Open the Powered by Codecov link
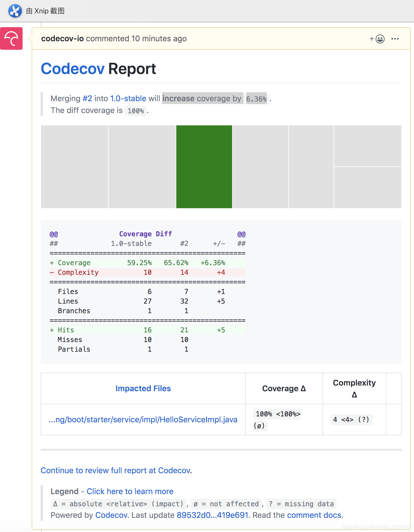Screen dimensions: 414x532 click(x=111, y=515)
